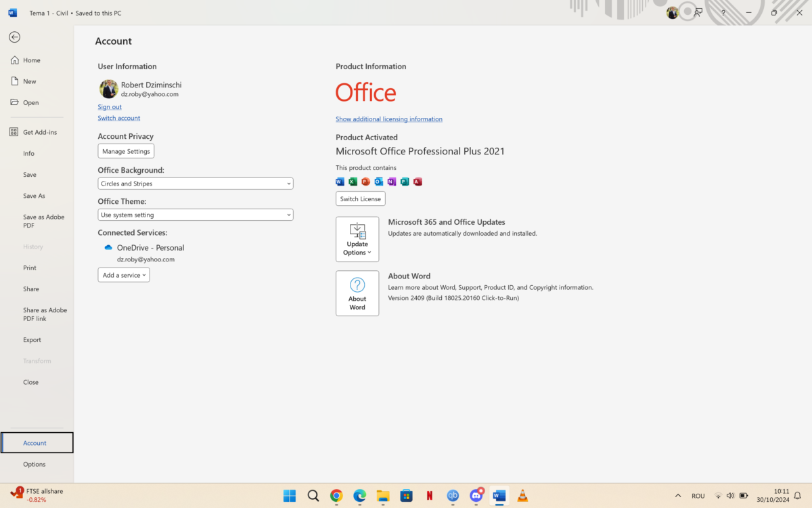Viewport: 812px width, 508px height.
Task: Click the Outlook product icon
Action: click(x=379, y=182)
